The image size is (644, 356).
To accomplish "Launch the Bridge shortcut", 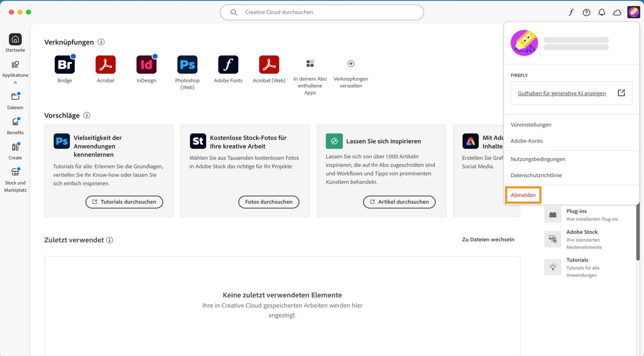I will coord(65,64).
